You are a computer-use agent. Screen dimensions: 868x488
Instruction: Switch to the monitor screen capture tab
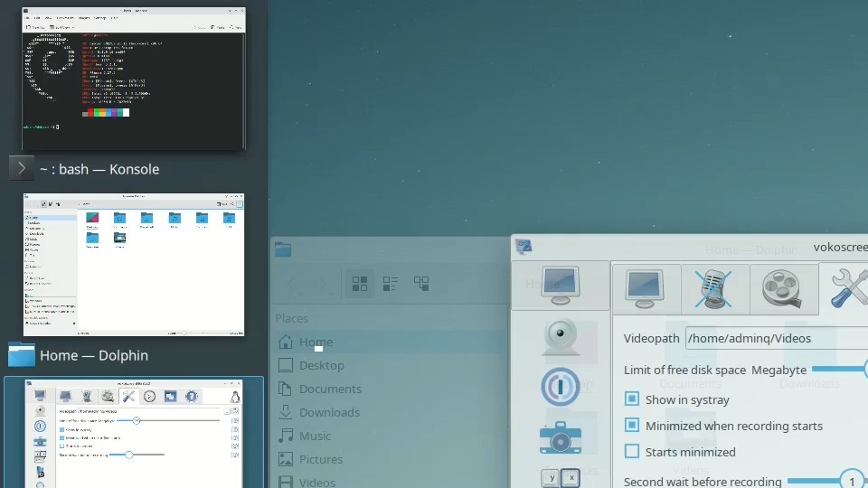tap(646, 287)
